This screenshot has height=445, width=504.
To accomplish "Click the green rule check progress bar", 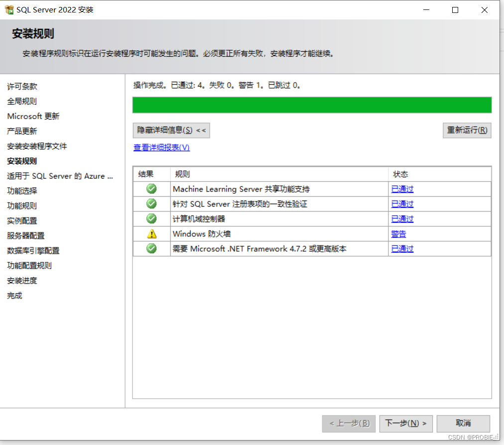I will coord(312,105).
